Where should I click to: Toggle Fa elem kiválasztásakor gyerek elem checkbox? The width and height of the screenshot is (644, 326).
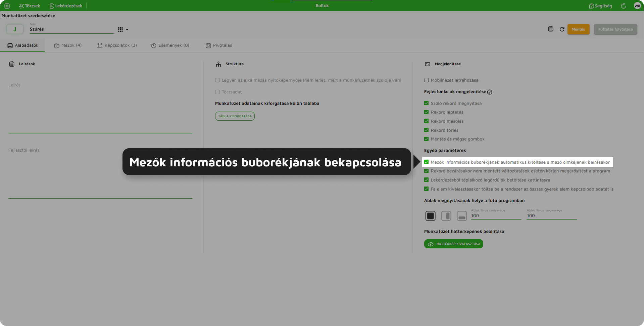point(426,189)
